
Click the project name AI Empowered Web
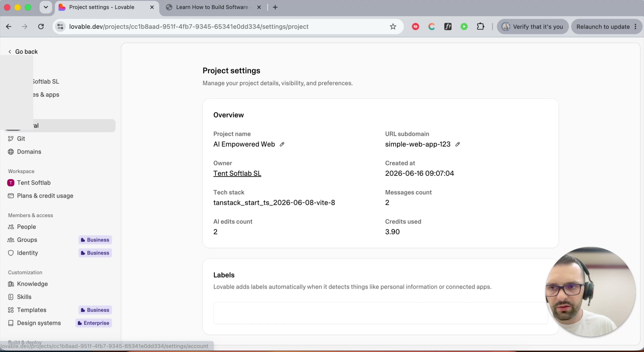click(244, 144)
